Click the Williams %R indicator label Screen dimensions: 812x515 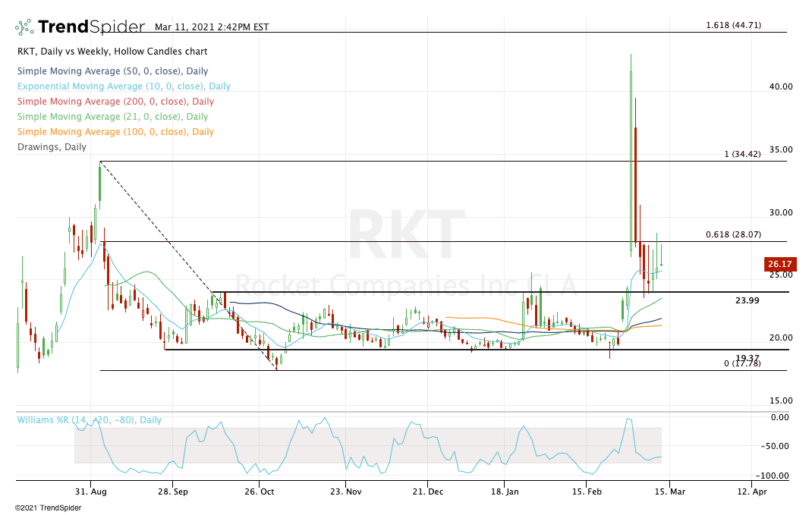(90, 419)
